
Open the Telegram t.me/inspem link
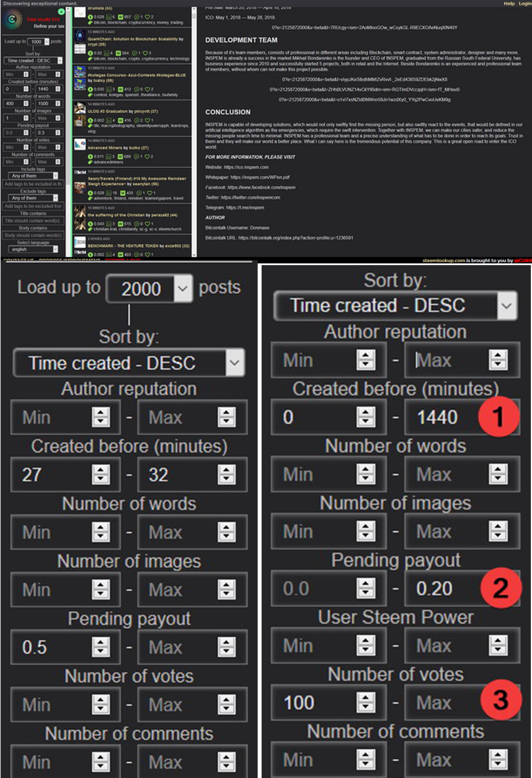245,207
